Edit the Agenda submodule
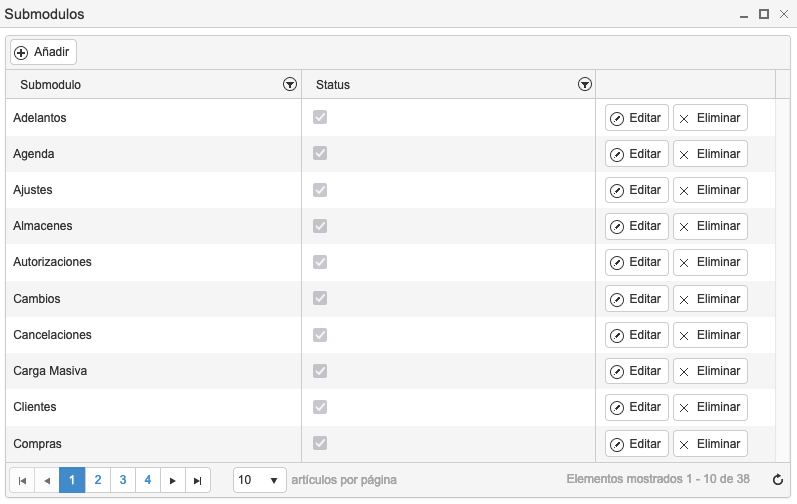This screenshot has width=797, height=504. [x=636, y=154]
